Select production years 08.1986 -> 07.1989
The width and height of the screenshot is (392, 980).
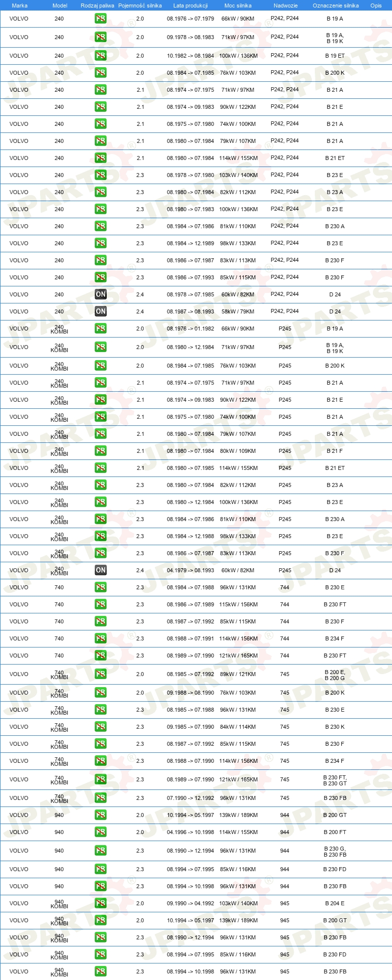tap(190, 604)
